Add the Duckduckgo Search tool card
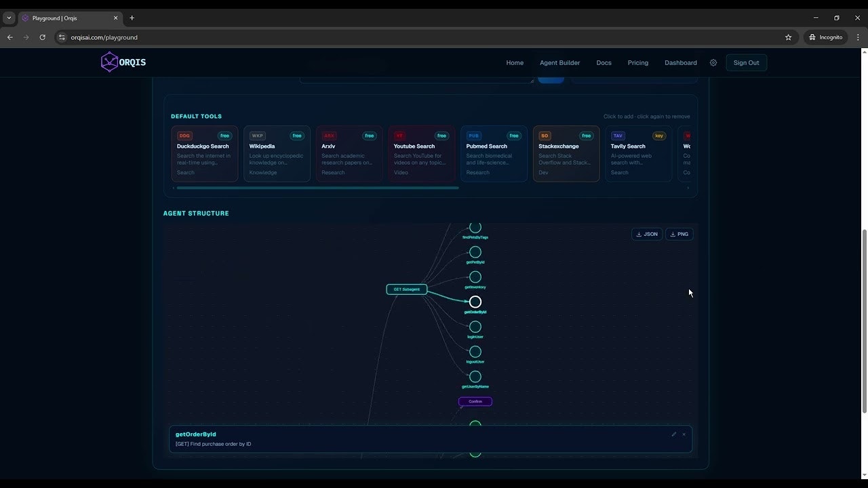This screenshot has height=488, width=868. point(205,154)
